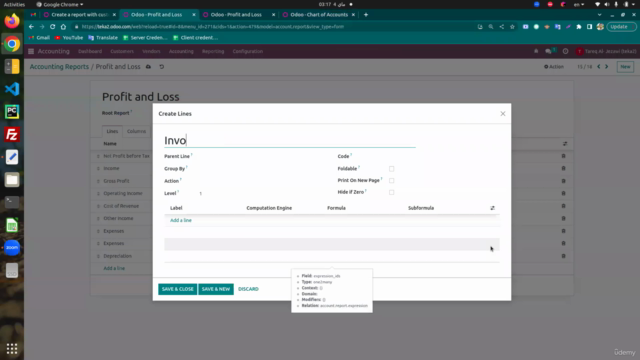Switch to the Columns tab

coord(136,131)
